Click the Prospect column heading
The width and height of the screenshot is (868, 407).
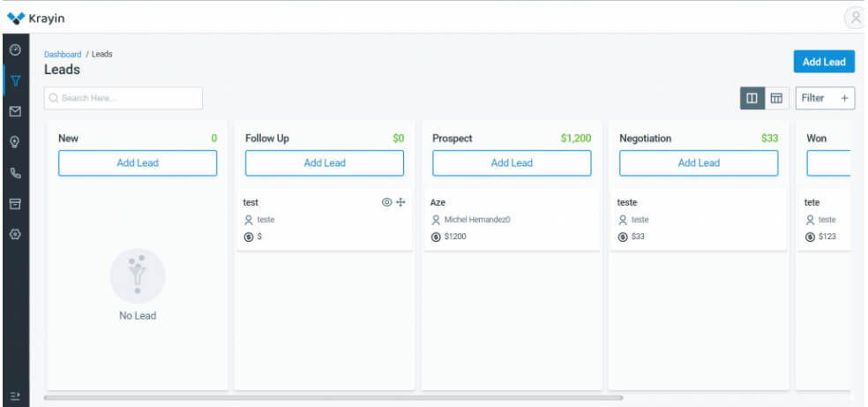(453, 139)
